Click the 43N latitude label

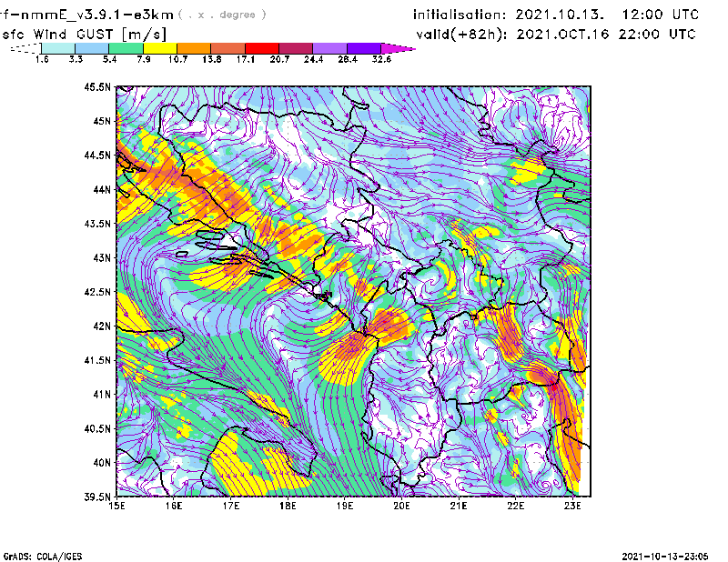(x=102, y=257)
